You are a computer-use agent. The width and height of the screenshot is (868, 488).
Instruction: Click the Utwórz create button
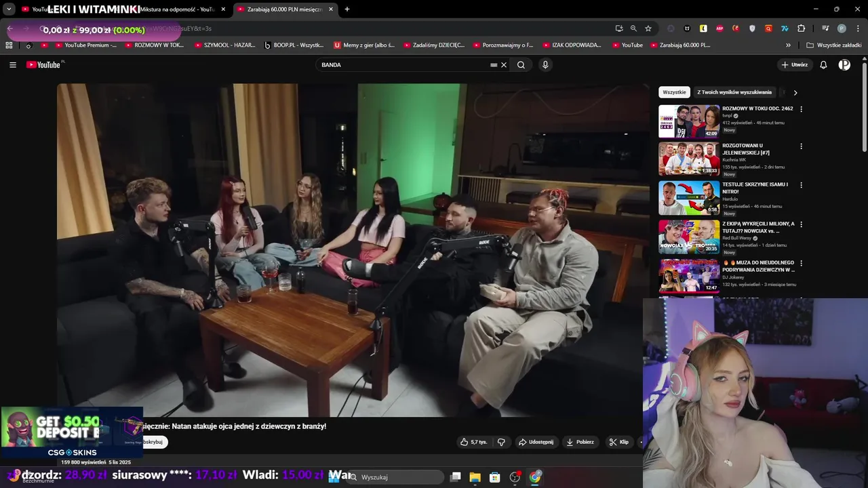click(795, 65)
